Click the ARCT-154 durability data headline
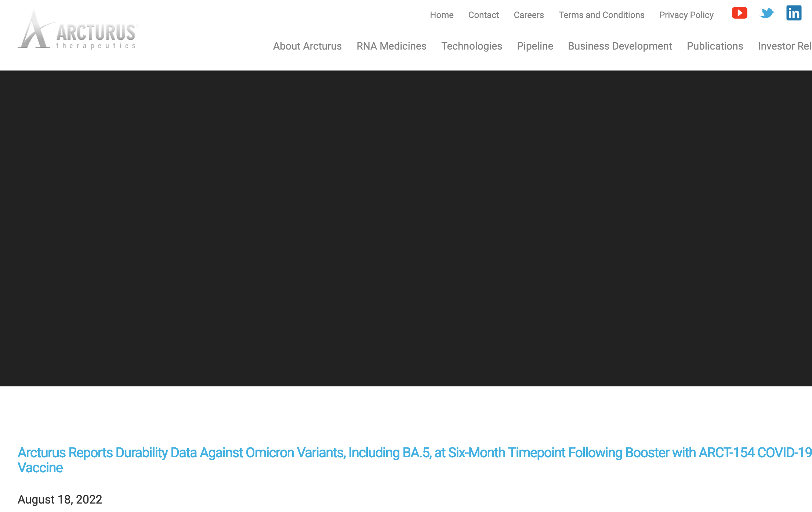 tap(414, 460)
